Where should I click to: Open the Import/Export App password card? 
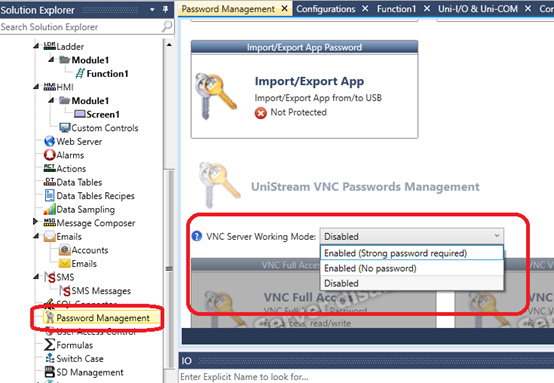point(304,89)
